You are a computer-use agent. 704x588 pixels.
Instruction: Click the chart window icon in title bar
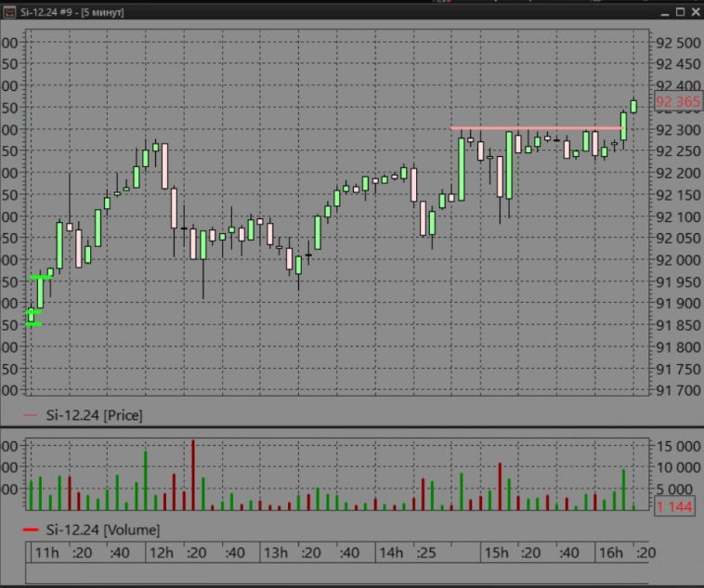tap(8, 11)
